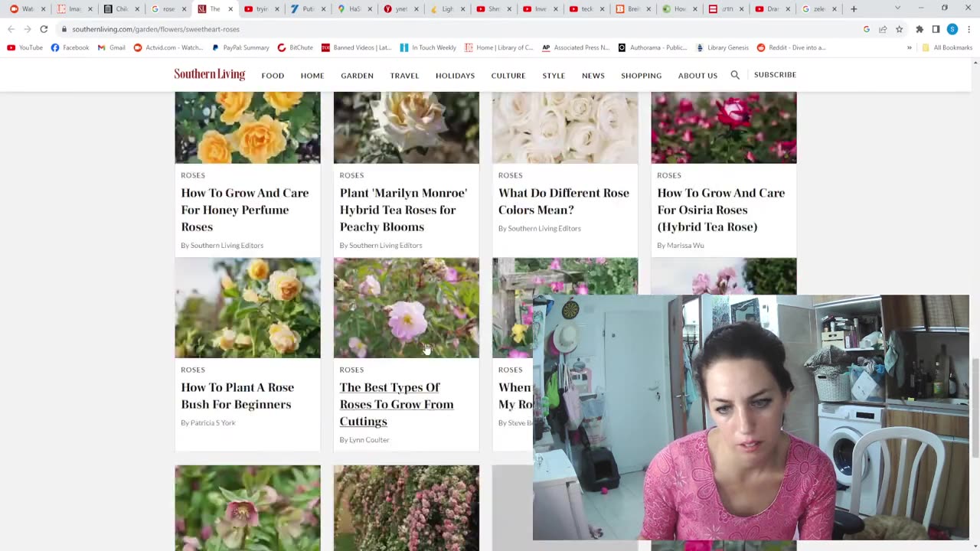Open the Actvid.com bookmark

(x=168, y=47)
